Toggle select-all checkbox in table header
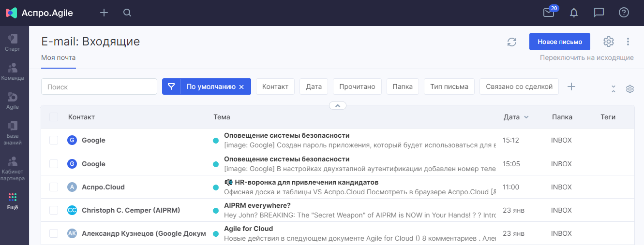Screen dimensions: 644x245 (54, 117)
